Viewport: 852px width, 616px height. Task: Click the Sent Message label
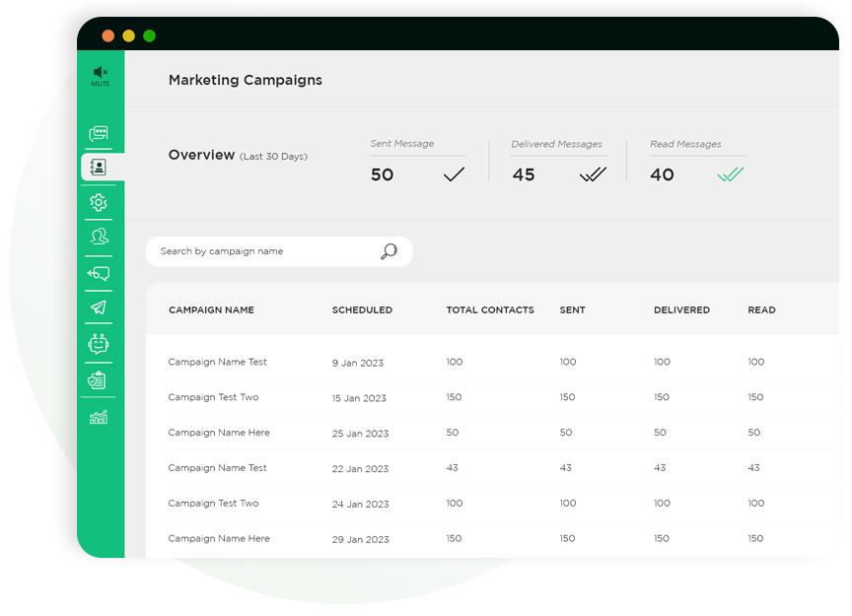click(402, 144)
